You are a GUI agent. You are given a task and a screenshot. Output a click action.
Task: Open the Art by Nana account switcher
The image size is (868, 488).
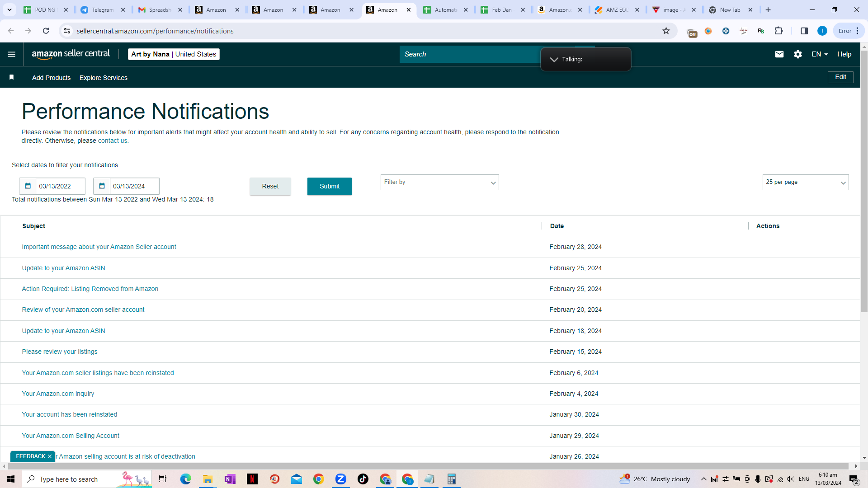coord(174,54)
